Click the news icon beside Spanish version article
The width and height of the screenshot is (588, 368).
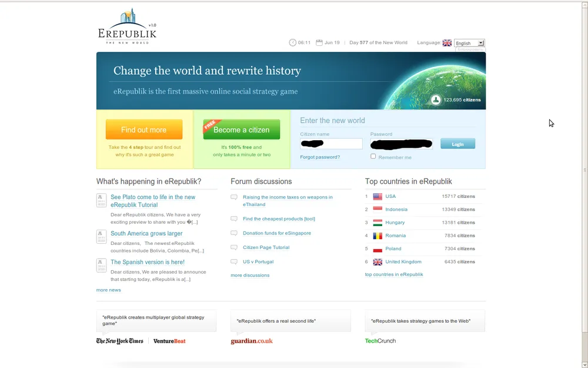pos(101,265)
